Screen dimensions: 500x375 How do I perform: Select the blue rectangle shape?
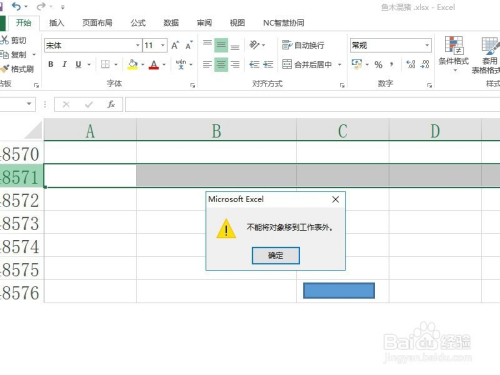[339, 290]
